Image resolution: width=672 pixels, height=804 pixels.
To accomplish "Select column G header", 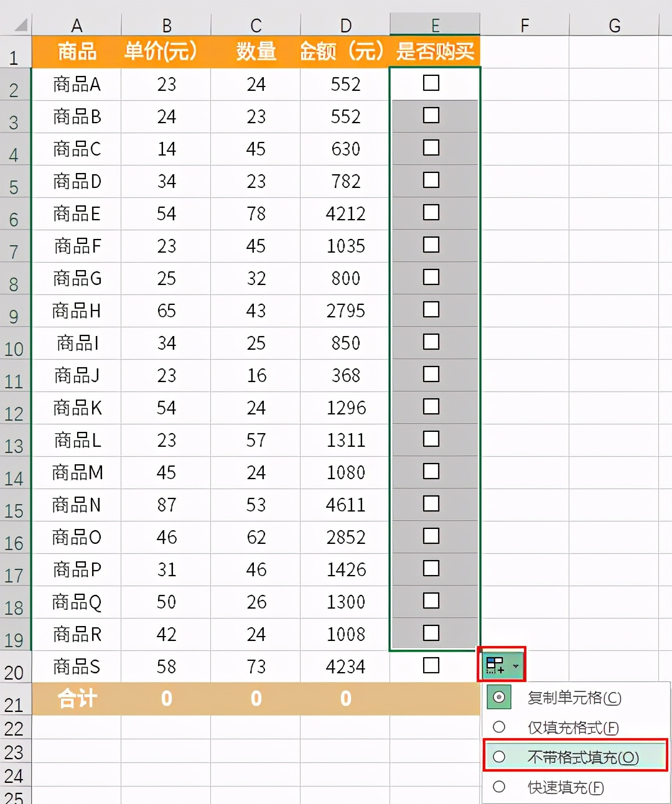I will tap(614, 25).
